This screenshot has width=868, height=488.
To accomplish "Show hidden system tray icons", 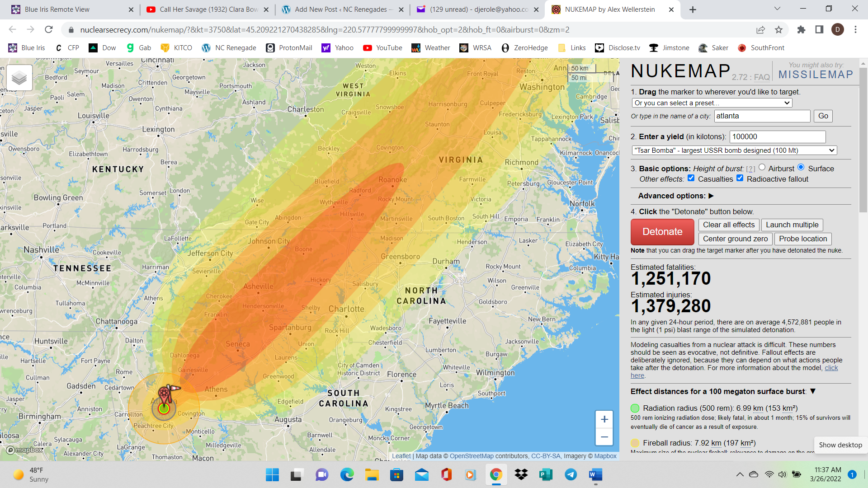I will pos(740,474).
